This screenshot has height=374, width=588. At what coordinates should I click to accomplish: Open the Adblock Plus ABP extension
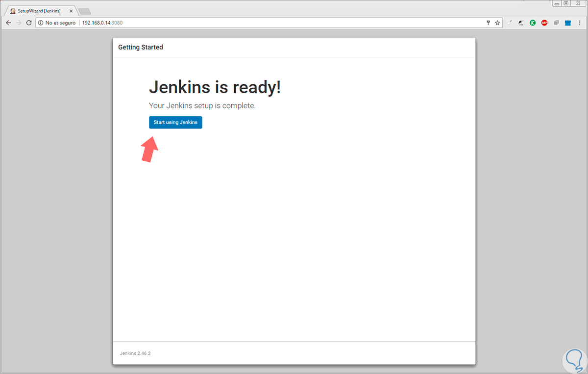click(544, 23)
